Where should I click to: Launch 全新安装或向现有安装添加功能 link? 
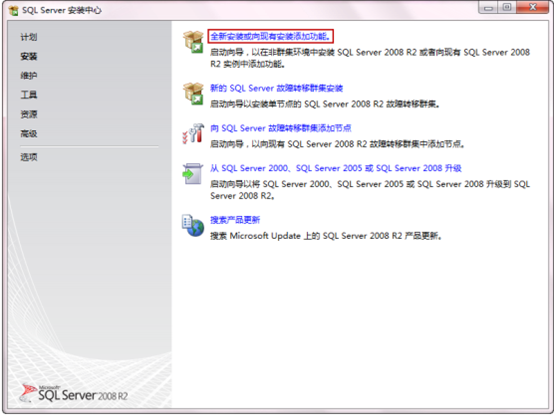coord(271,36)
